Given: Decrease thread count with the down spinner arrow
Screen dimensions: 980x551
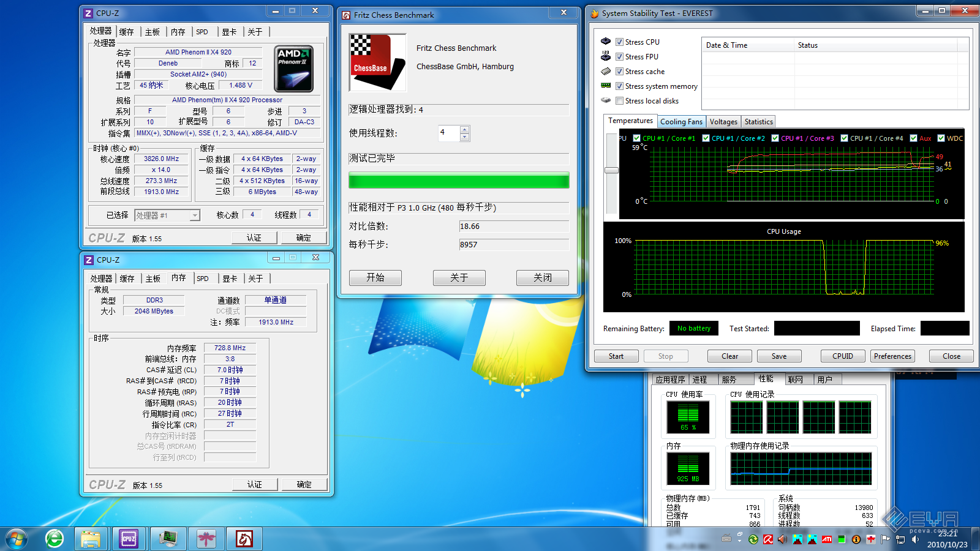Looking at the screenshot, I should tap(464, 137).
